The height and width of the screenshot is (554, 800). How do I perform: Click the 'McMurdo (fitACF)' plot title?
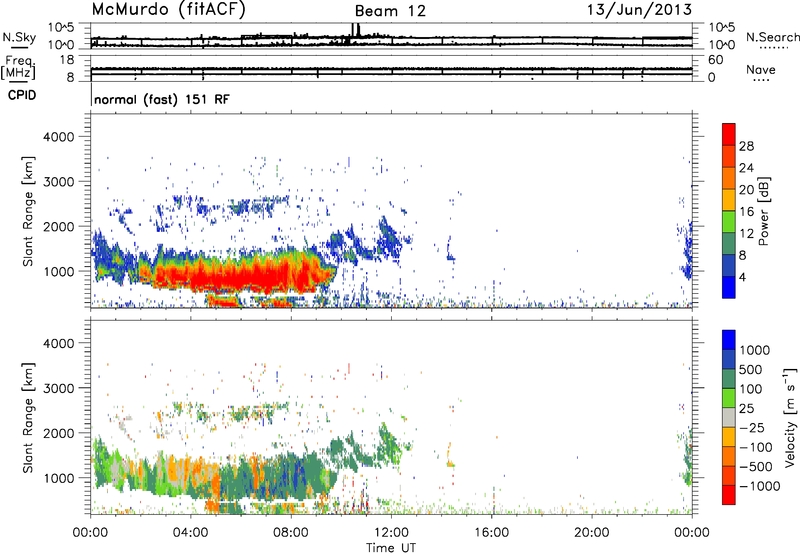pyautogui.click(x=168, y=10)
